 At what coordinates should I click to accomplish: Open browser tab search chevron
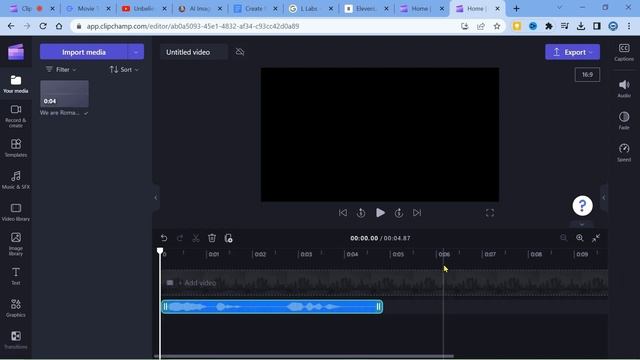point(559,8)
